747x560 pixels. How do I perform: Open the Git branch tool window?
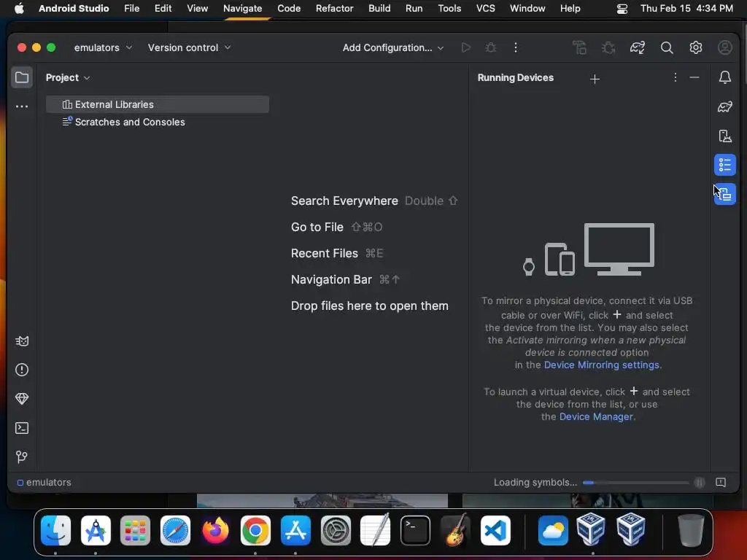coord(22,457)
